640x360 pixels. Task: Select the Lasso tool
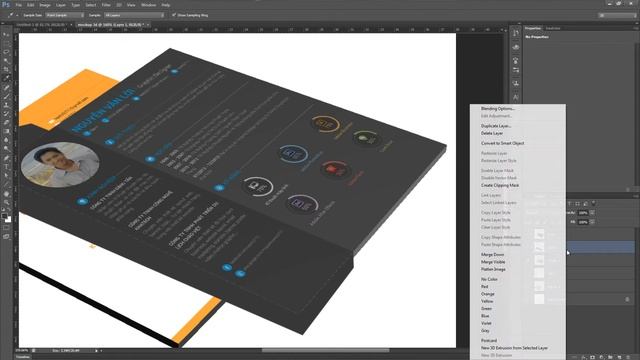coord(6,52)
